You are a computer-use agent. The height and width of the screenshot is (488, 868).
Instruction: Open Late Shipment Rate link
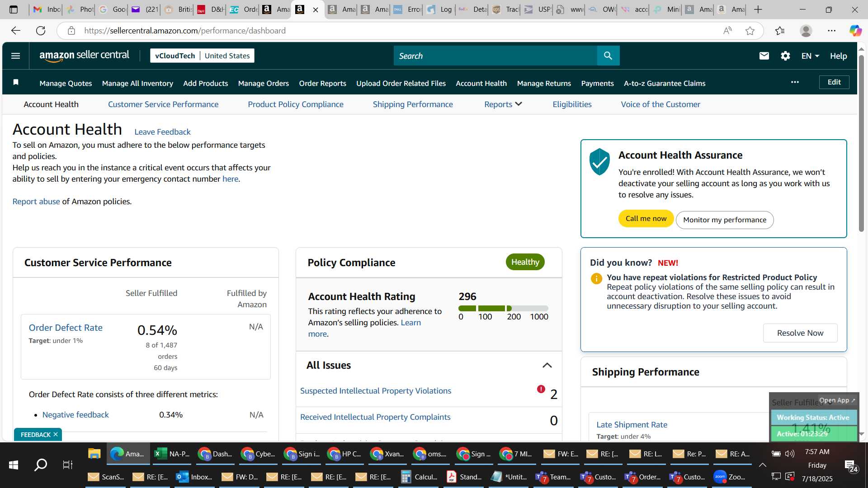[632, 424]
